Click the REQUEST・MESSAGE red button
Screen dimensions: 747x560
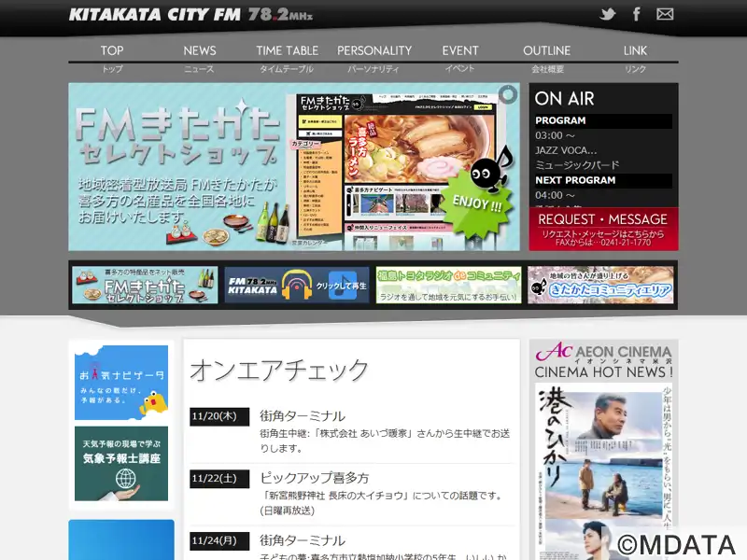click(x=603, y=229)
